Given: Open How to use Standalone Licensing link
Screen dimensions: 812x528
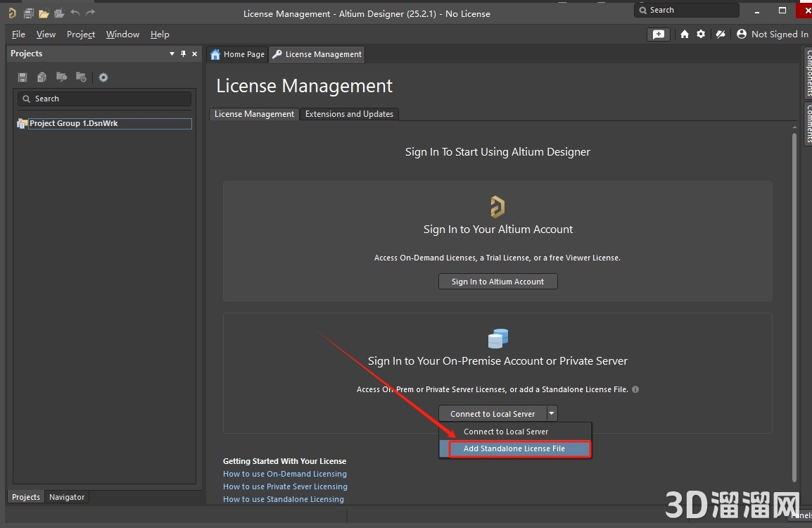Looking at the screenshot, I should [284, 499].
